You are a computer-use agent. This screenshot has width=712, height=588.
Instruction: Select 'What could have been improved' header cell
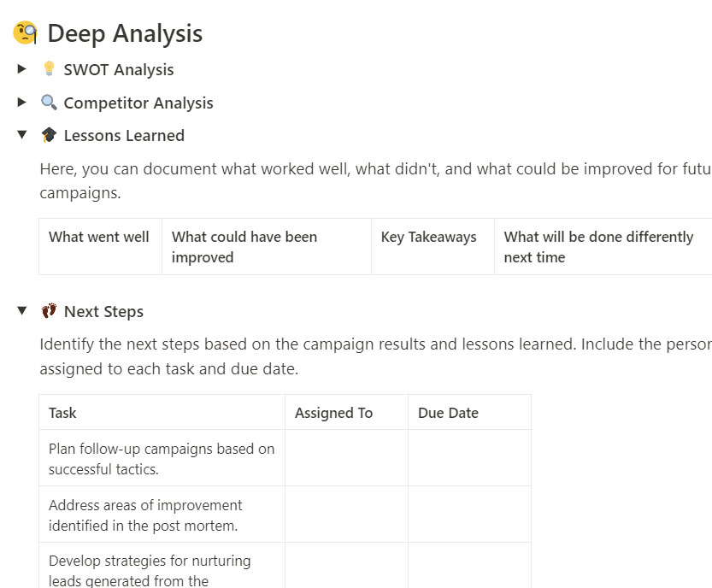(x=244, y=247)
